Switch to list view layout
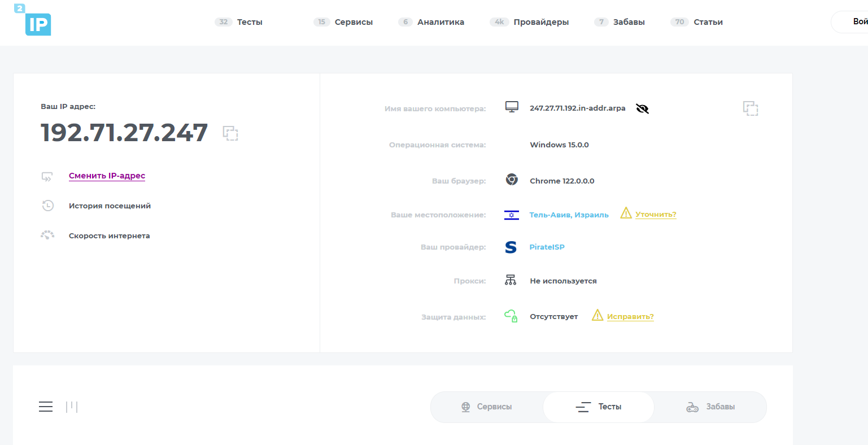The height and width of the screenshot is (445, 868). pyautogui.click(x=46, y=407)
